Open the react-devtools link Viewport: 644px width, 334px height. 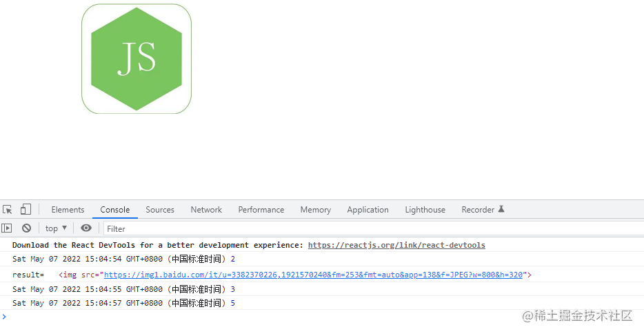coord(396,245)
